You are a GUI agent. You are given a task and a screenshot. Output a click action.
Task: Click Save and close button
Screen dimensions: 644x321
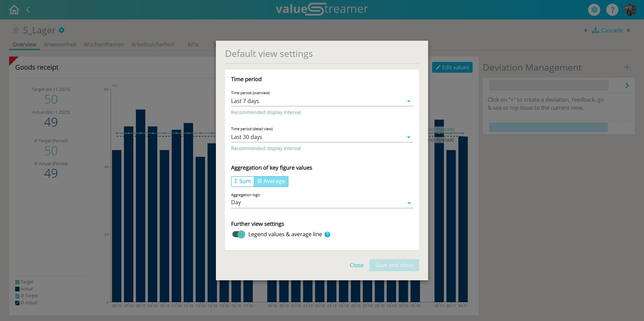(394, 265)
